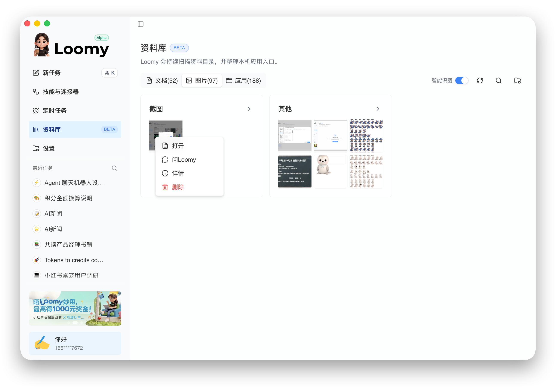Open the single white seal plush thumbnail

point(330,172)
